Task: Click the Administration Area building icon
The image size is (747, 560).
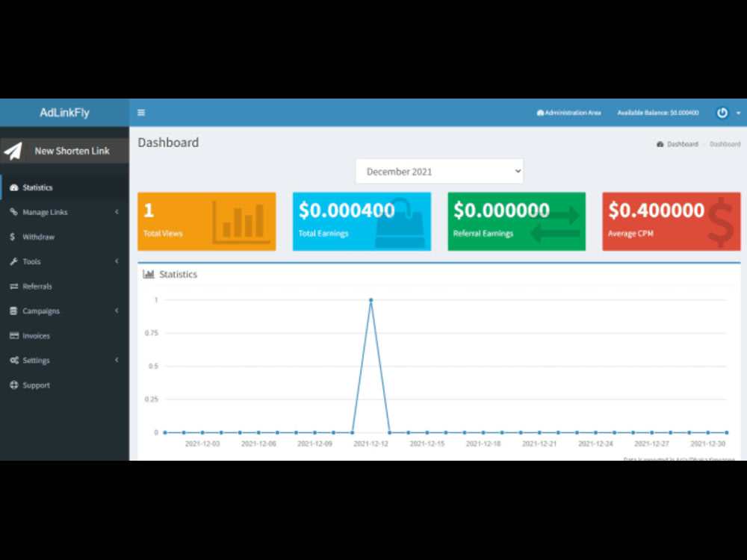Action: click(x=542, y=113)
